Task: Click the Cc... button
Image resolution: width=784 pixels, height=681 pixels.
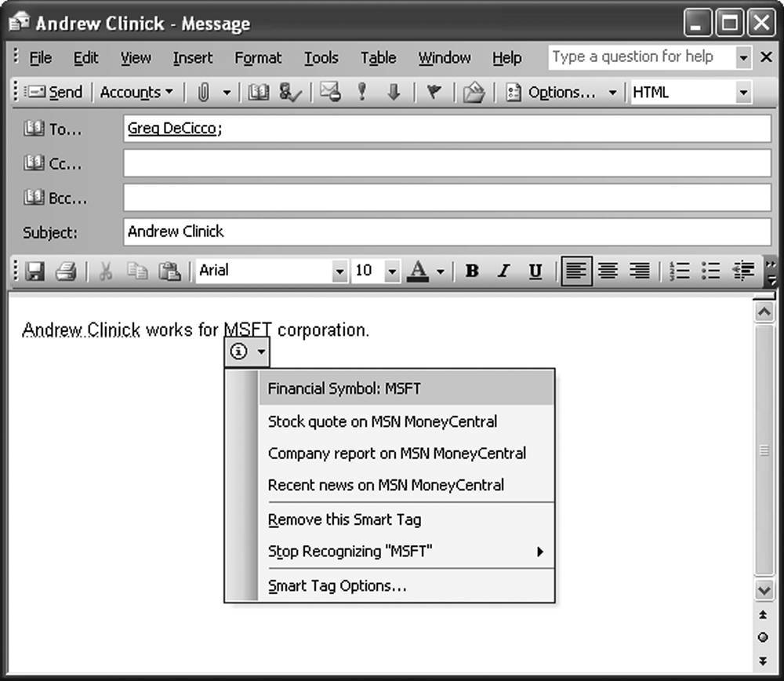Action: (52, 164)
